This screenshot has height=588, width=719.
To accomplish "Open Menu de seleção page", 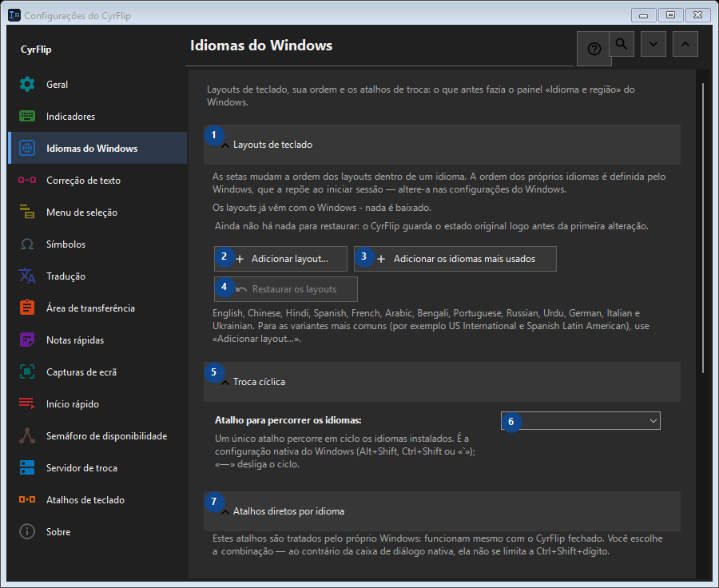I will [x=97, y=212].
